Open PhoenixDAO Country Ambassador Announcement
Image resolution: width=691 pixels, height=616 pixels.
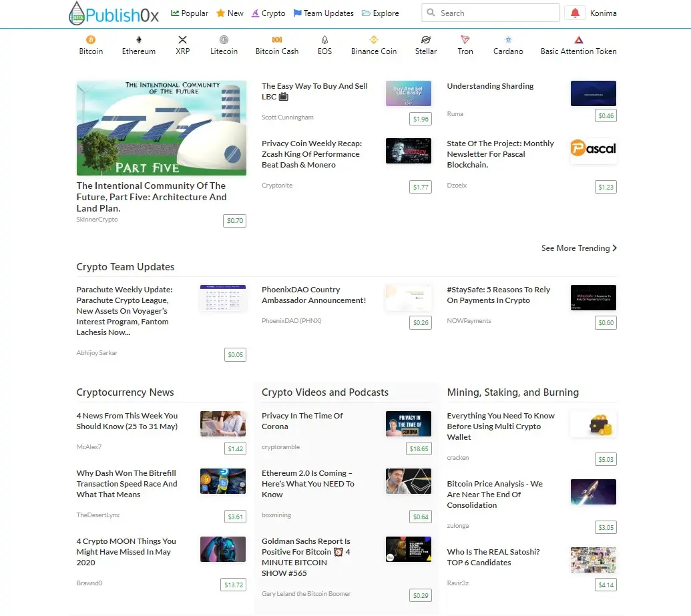[314, 295]
